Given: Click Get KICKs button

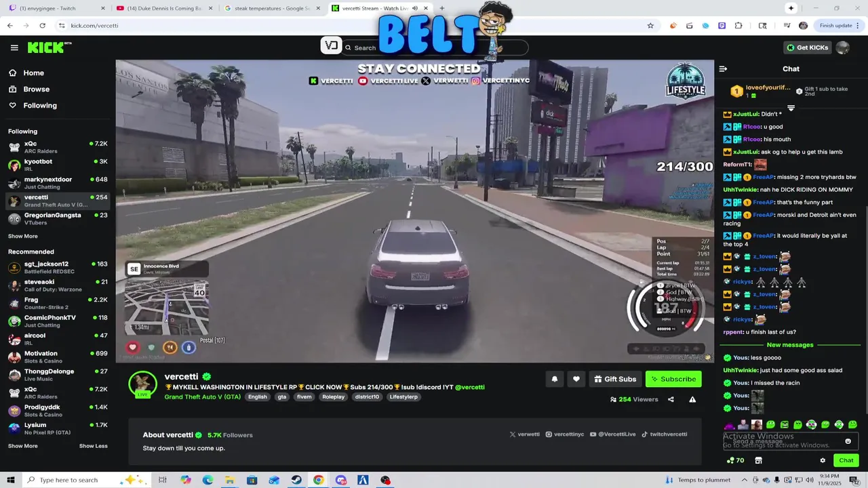Looking at the screenshot, I should pyautogui.click(x=806, y=47).
